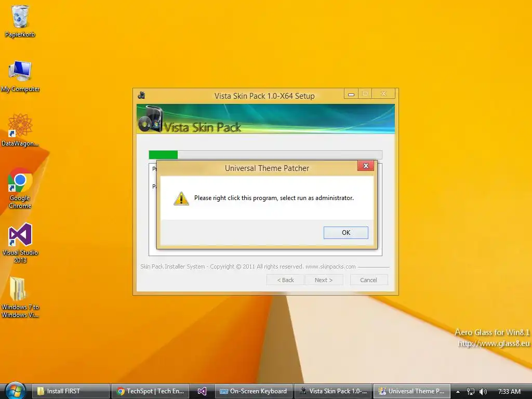Click the Vista Skin Pack logo icon in banner
Screen dimensions: 532x399
(151, 119)
